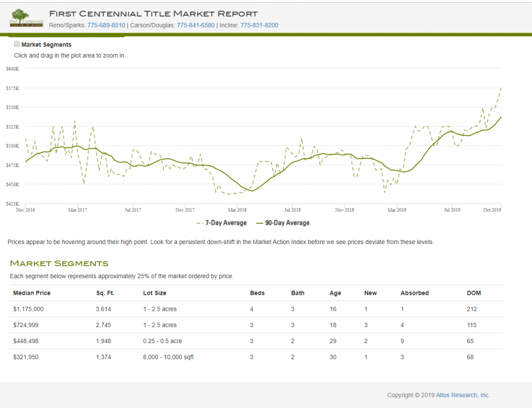Toggle the 90-Day Average legend series
The image size is (532, 408).
283,223
